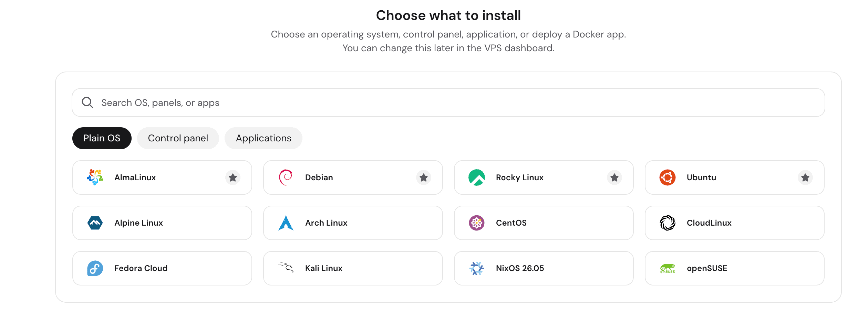
Task: Toggle the Debian favorite star
Action: coord(424,177)
